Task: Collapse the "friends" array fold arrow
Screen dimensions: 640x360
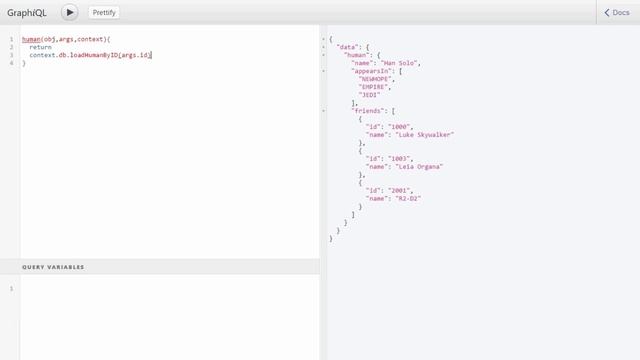Action: point(324,111)
